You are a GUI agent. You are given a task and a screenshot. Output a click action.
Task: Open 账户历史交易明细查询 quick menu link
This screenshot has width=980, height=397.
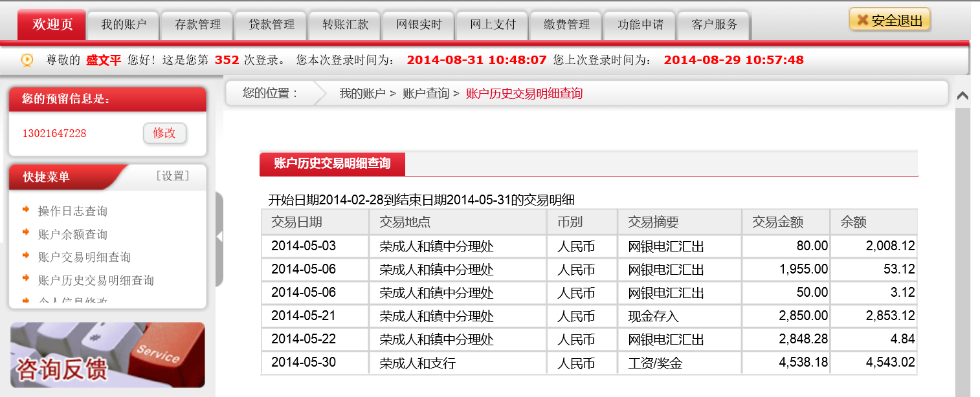click(x=96, y=281)
